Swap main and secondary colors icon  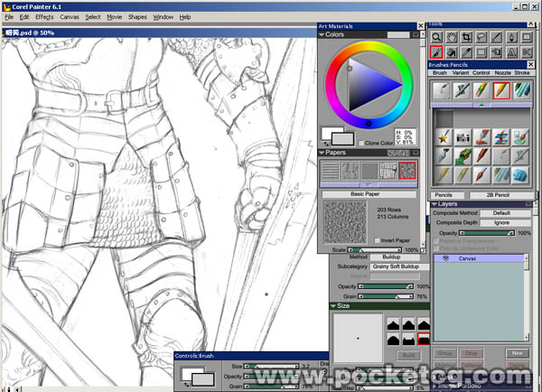click(325, 144)
